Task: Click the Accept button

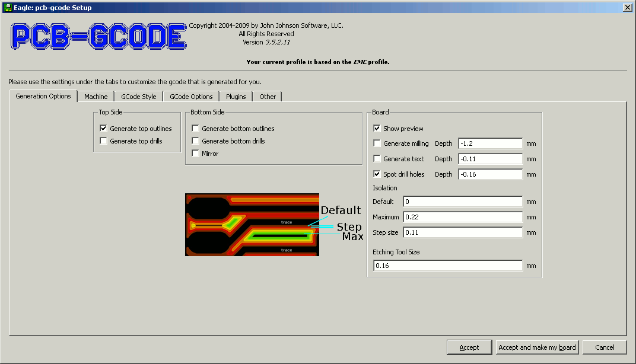Action: point(469,347)
